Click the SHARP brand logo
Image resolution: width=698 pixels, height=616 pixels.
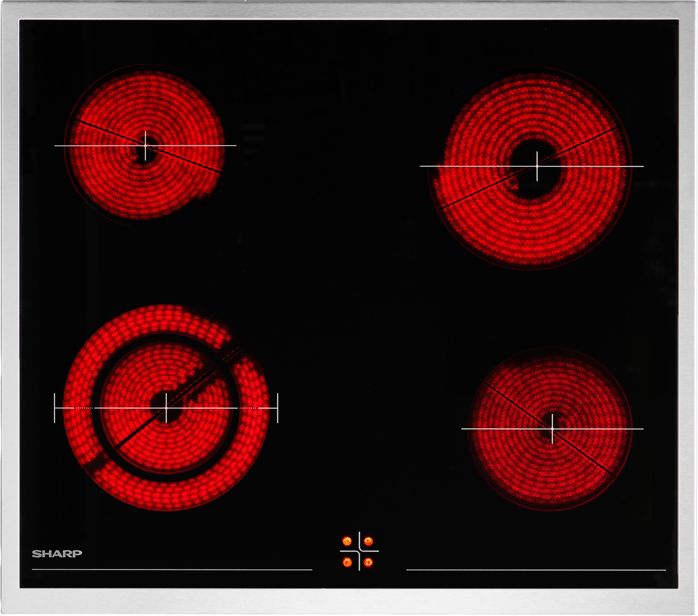(x=57, y=554)
